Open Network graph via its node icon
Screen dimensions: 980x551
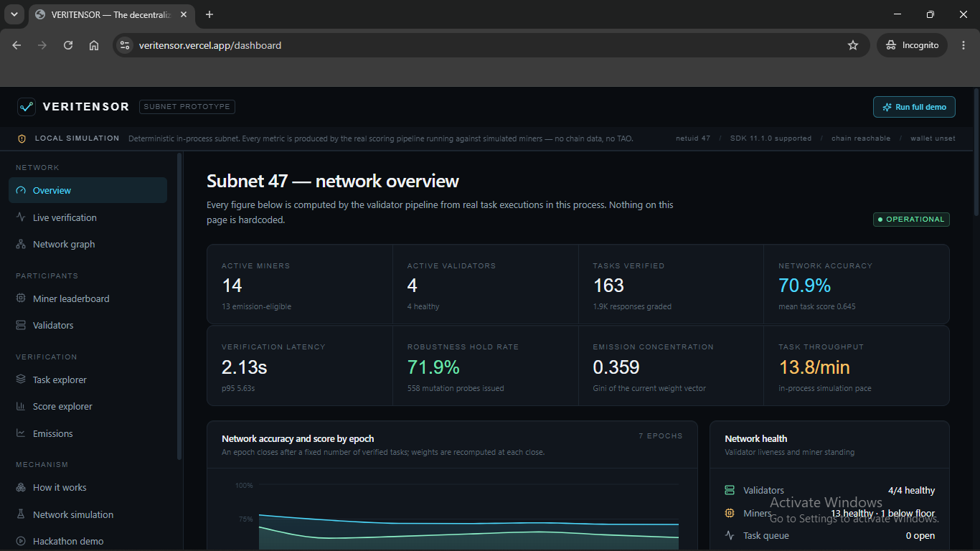pos(21,244)
